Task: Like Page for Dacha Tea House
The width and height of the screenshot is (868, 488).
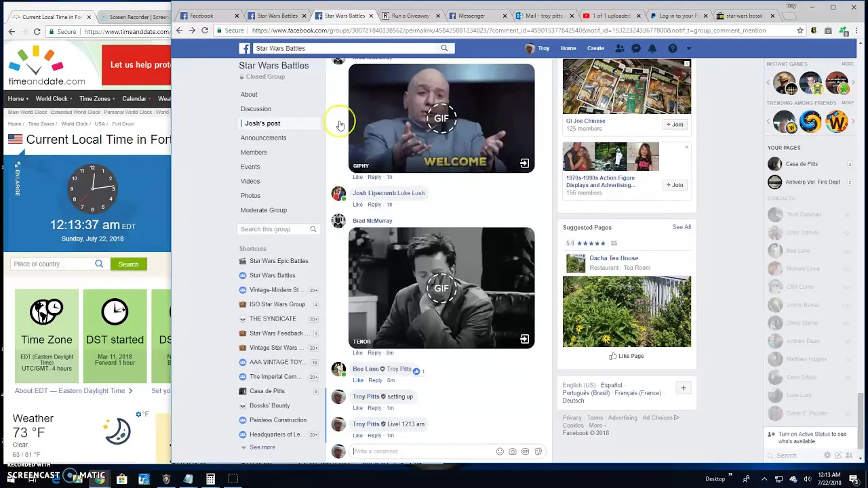Action: 627,356
